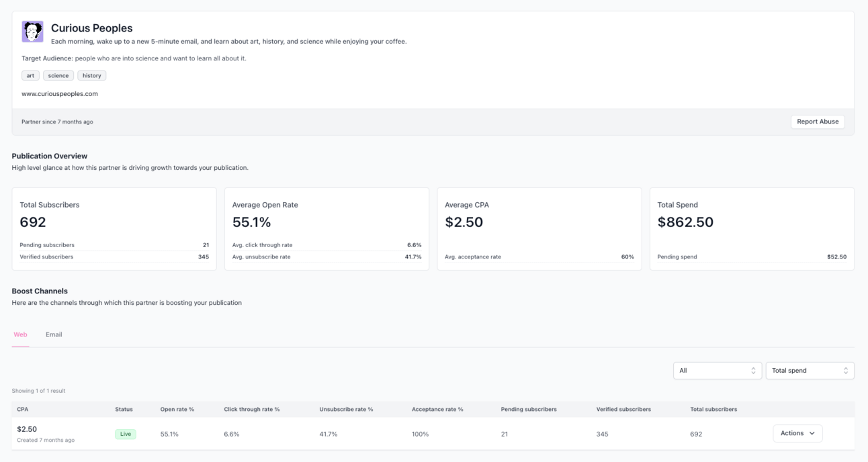Open the www.curiouspeoples.com link
Image resolution: width=868 pixels, height=462 pixels.
tap(60, 94)
